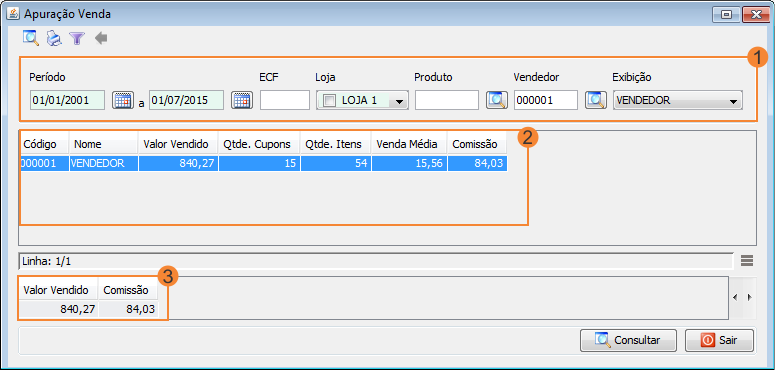Sort by Valor Vendido table header
The image size is (775, 370).
178,144
